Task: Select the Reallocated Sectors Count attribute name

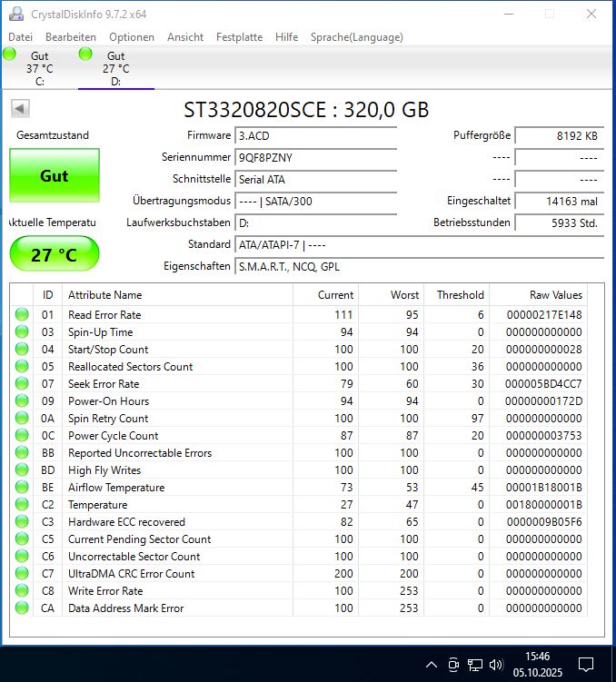Action: [130, 367]
